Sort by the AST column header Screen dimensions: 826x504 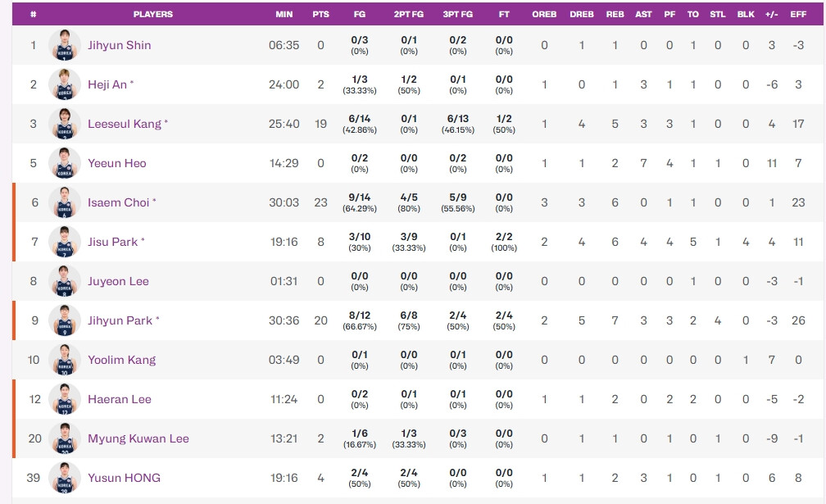point(643,14)
